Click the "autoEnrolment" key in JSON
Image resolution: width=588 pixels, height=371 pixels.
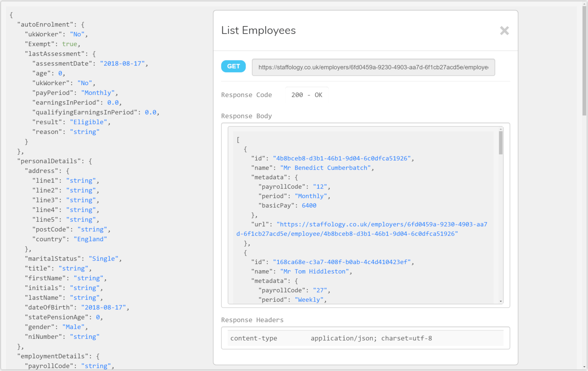[45, 25]
